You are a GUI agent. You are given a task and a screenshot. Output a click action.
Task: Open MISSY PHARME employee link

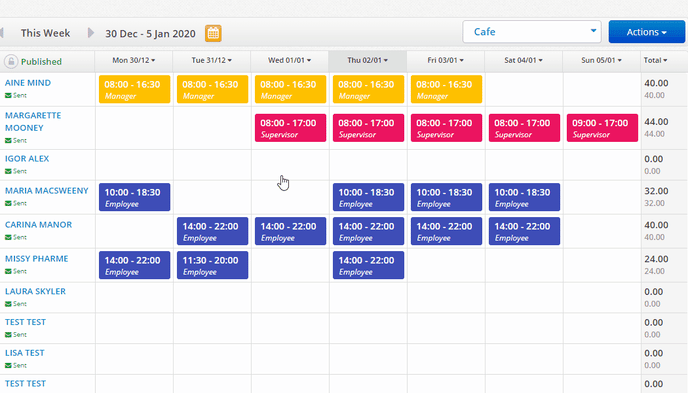pyautogui.click(x=36, y=258)
